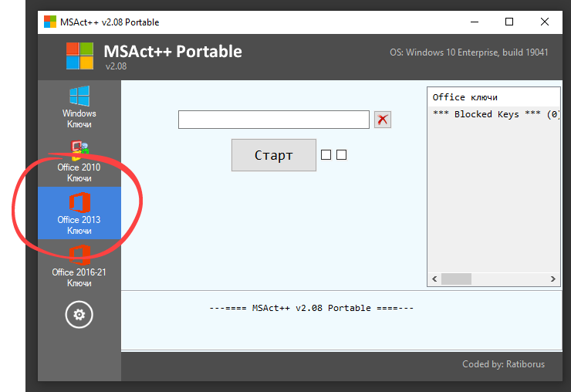
Task: Focus the product key input field
Action: click(x=273, y=120)
